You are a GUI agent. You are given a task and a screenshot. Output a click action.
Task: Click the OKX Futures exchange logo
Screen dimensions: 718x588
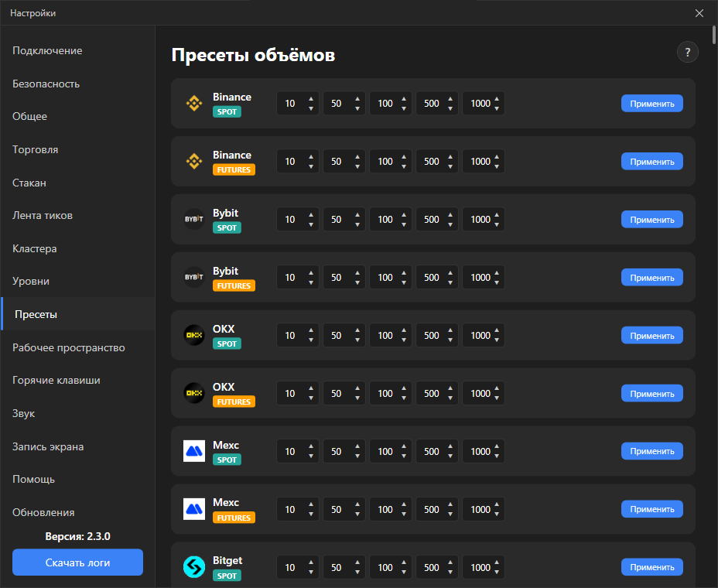(194, 393)
